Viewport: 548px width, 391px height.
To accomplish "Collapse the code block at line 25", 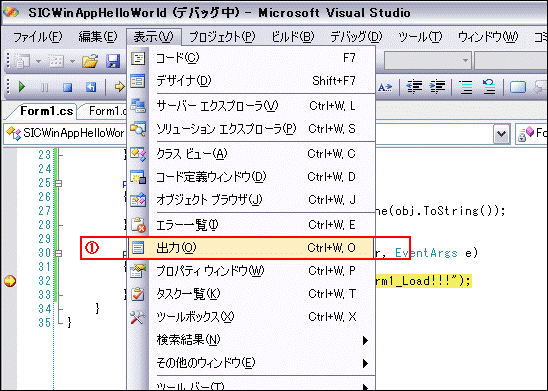I will point(59,183).
